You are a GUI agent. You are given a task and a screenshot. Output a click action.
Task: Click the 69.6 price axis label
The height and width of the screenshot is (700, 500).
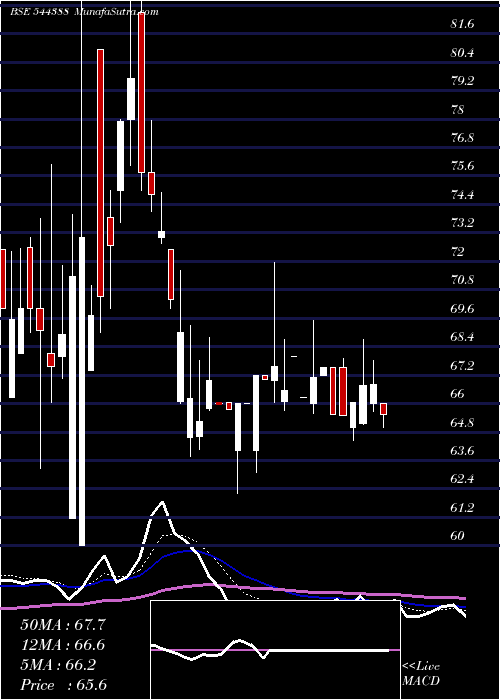[x=462, y=308]
